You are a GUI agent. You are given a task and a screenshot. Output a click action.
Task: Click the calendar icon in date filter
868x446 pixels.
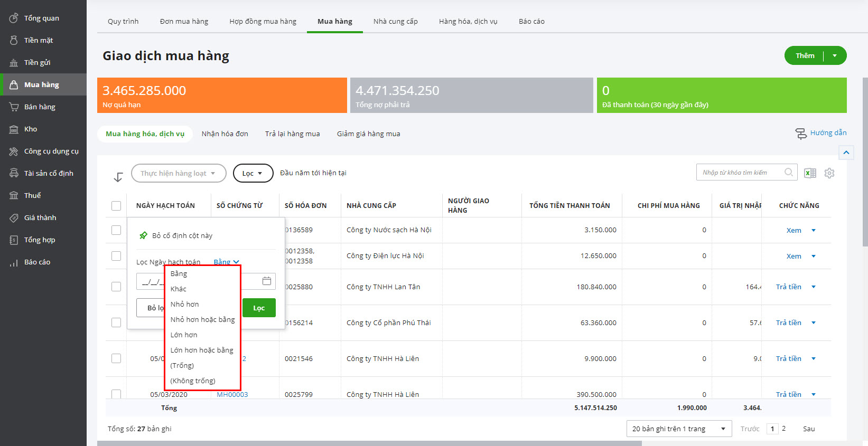(x=267, y=281)
